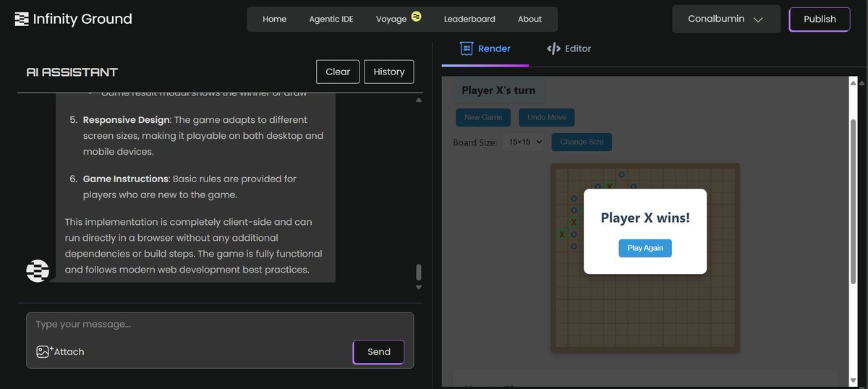Send the chat message

click(378, 351)
